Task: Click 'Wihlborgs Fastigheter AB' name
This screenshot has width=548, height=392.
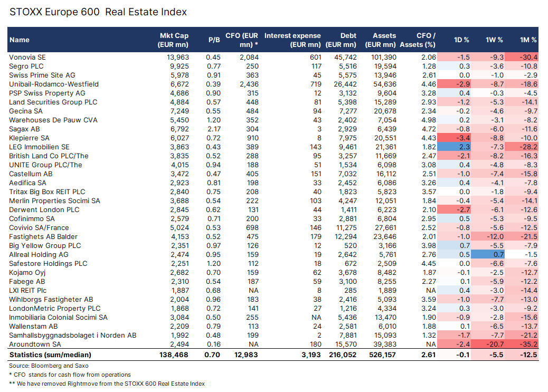Action: click(51, 300)
